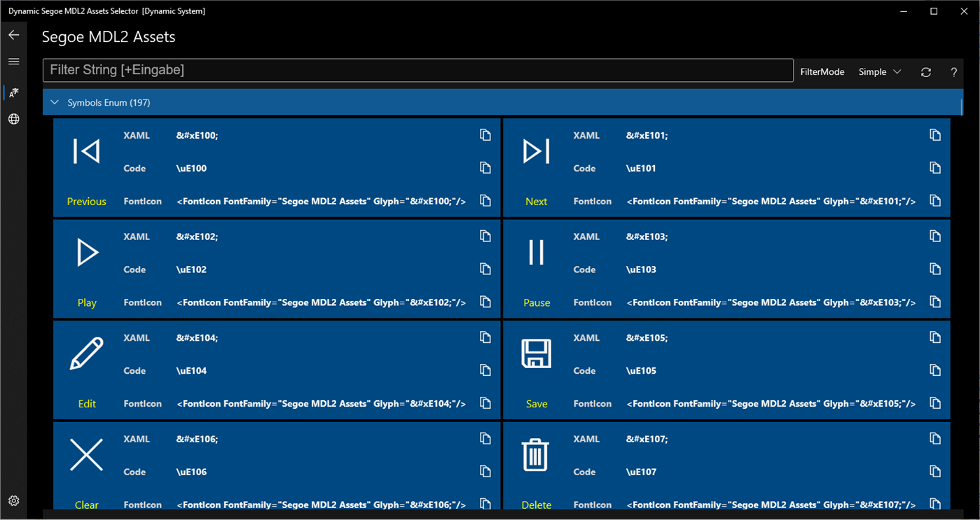Click the '&#xE100;' XAML text
This screenshot has height=520, width=980.
pyautogui.click(x=197, y=136)
